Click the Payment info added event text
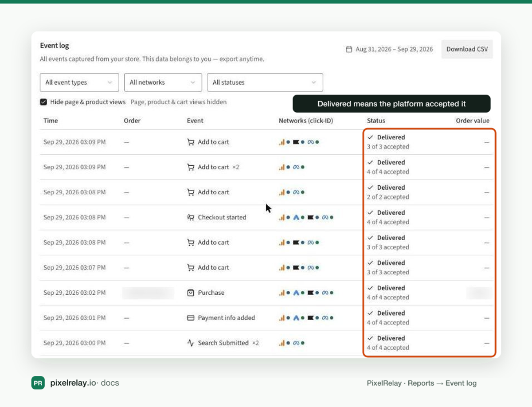The width and height of the screenshot is (532, 407). (x=227, y=318)
